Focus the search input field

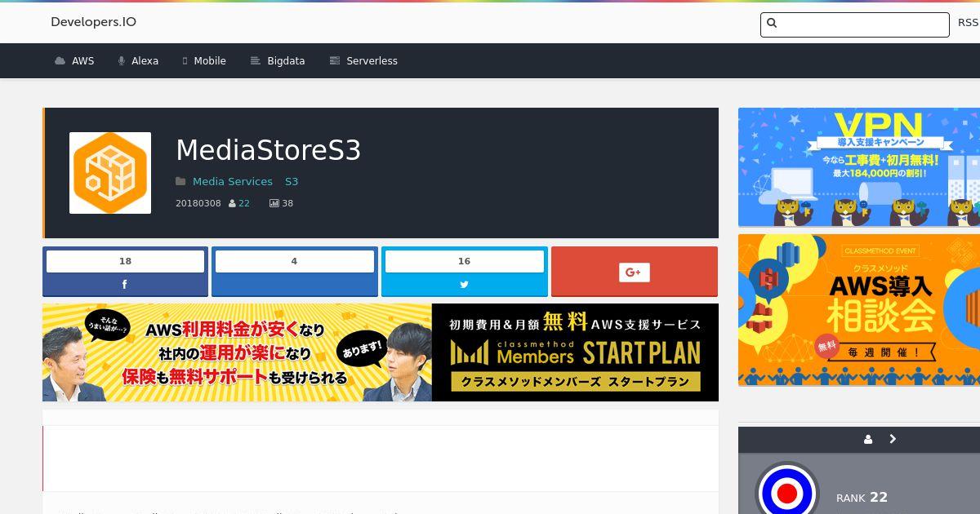[854, 24]
